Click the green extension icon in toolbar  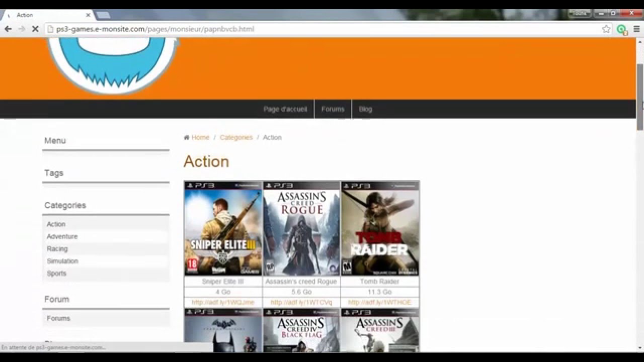pos(622,29)
